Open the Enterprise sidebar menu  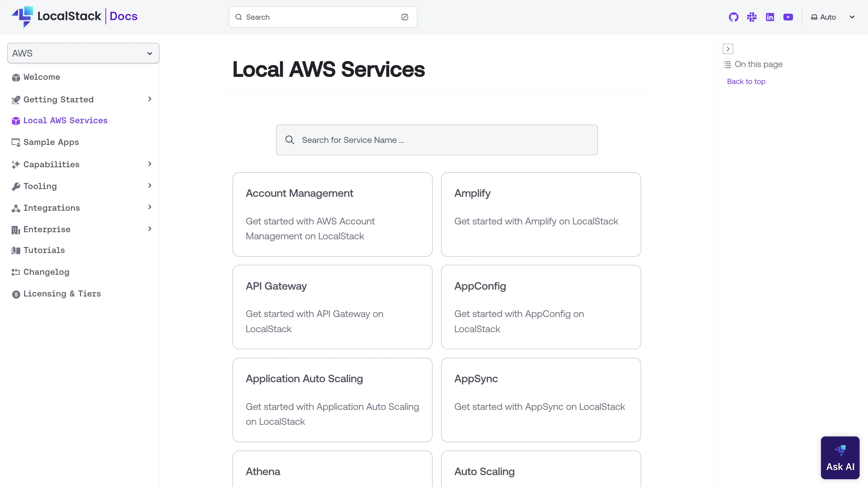coord(149,229)
